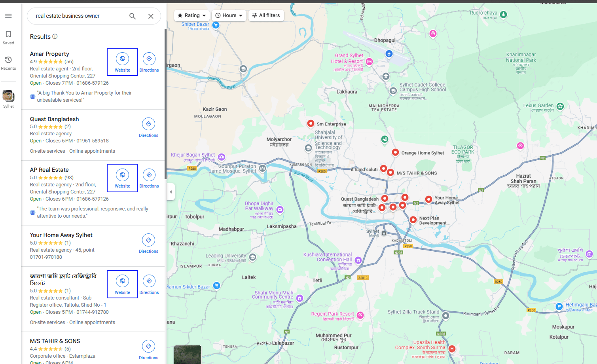Image resolution: width=597 pixels, height=364 pixels.
Task: Click Khejur Bagan Sylhet marker
Action: click(x=222, y=157)
